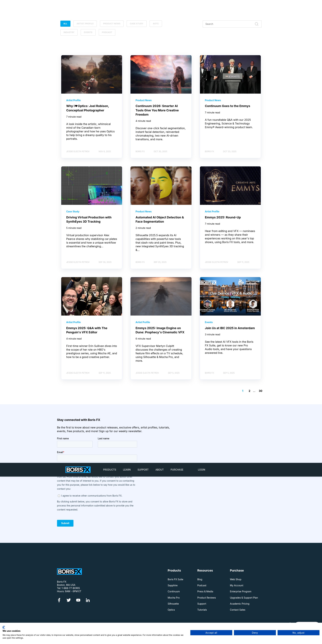This screenshot has height=644, width=322.
Task: Click the search magnifier icon
Action: point(256,24)
